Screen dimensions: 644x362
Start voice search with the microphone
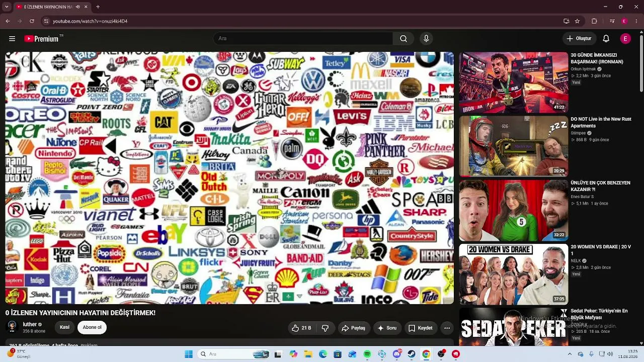(x=426, y=39)
